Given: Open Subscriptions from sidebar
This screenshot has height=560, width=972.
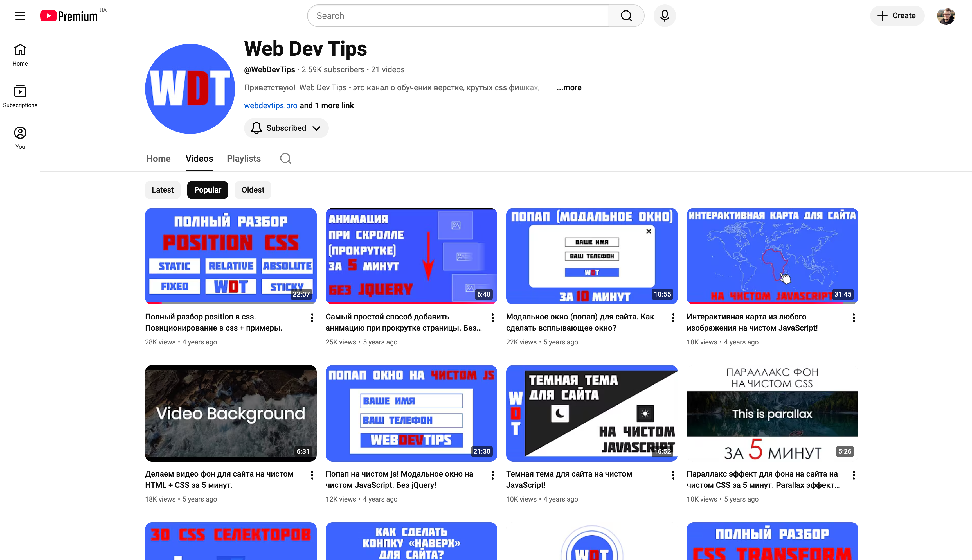Looking at the screenshot, I should [x=20, y=96].
